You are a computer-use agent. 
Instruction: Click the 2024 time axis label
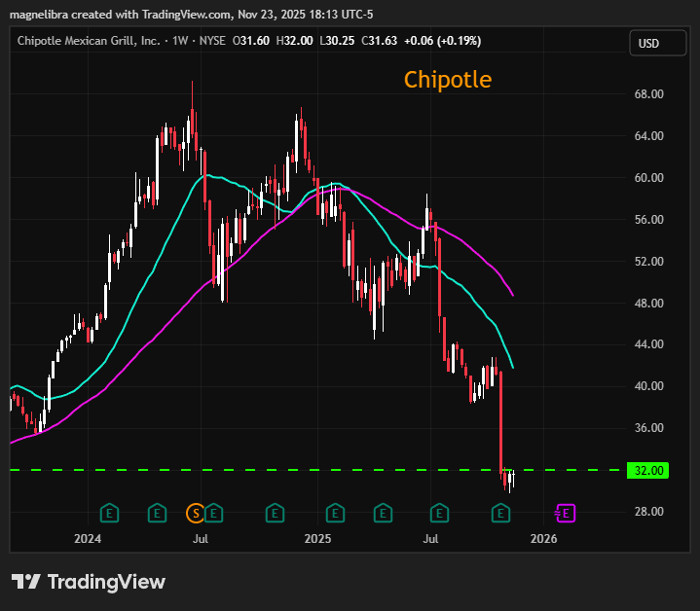[x=88, y=539]
